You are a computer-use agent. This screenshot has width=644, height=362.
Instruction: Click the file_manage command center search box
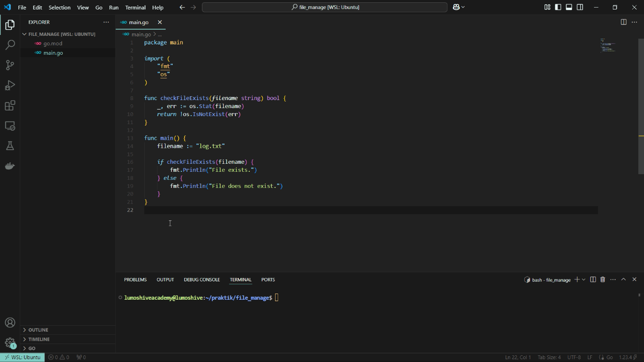[325, 7]
